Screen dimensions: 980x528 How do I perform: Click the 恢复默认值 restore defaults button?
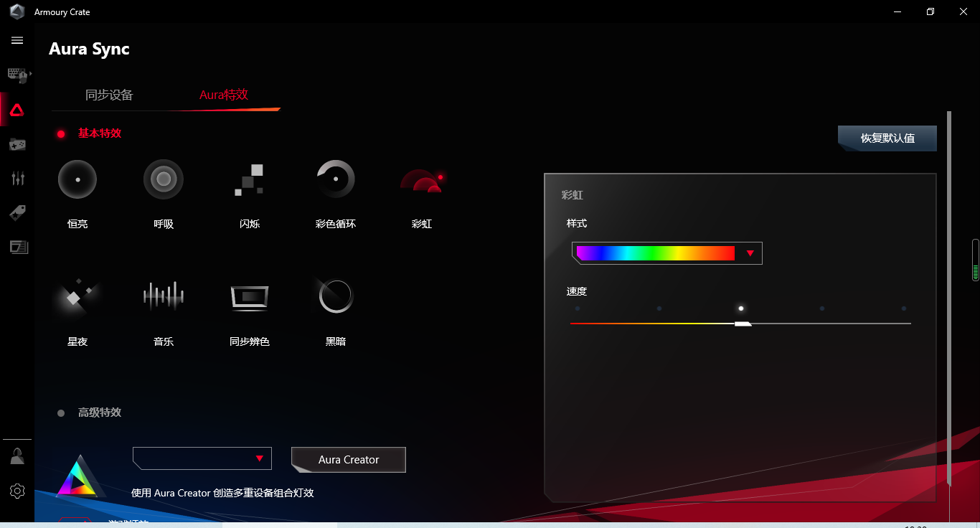pos(887,138)
